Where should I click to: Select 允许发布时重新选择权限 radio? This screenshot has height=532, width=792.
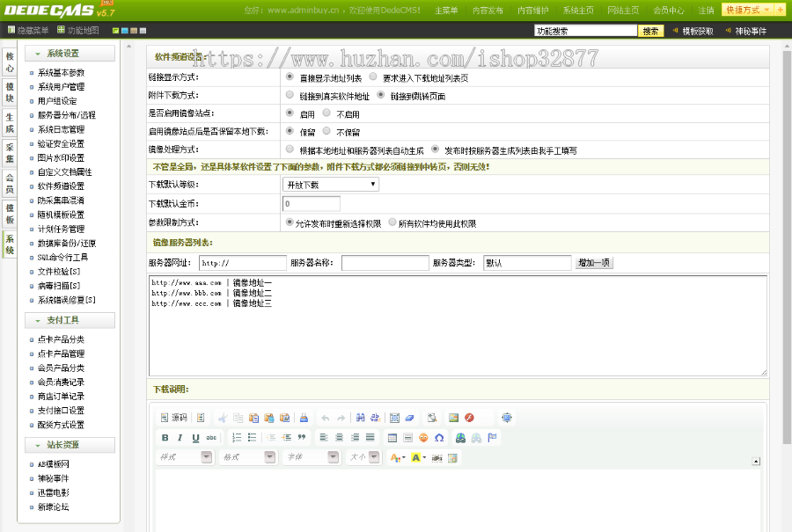click(x=290, y=222)
